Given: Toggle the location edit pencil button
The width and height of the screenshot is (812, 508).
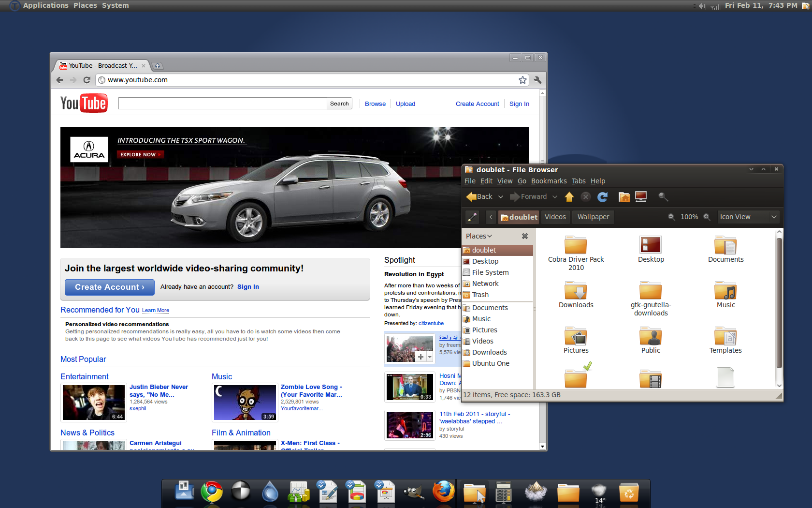Looking at the screenshot, I should (472, 217).
